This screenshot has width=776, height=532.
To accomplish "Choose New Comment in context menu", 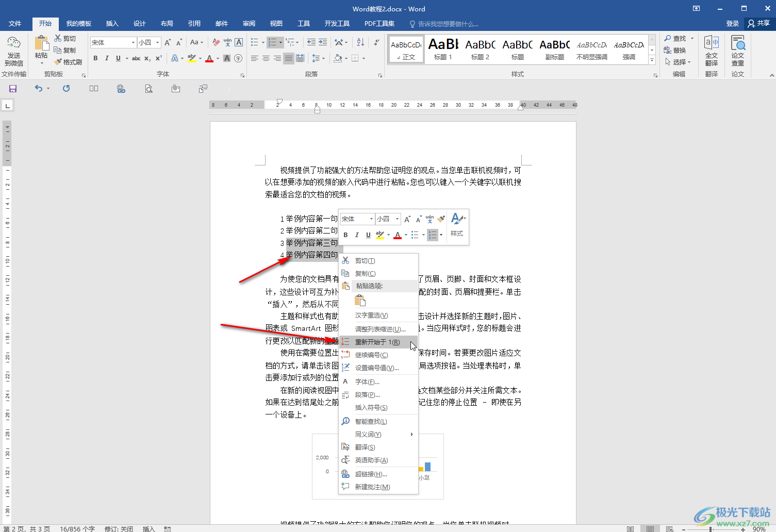I will [378, 487].
